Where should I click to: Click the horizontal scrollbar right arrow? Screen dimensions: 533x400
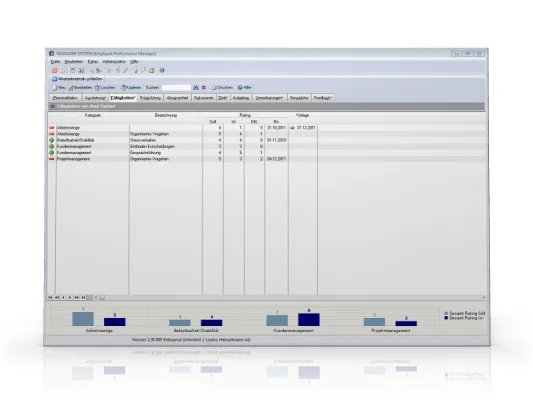click(483, 298)
